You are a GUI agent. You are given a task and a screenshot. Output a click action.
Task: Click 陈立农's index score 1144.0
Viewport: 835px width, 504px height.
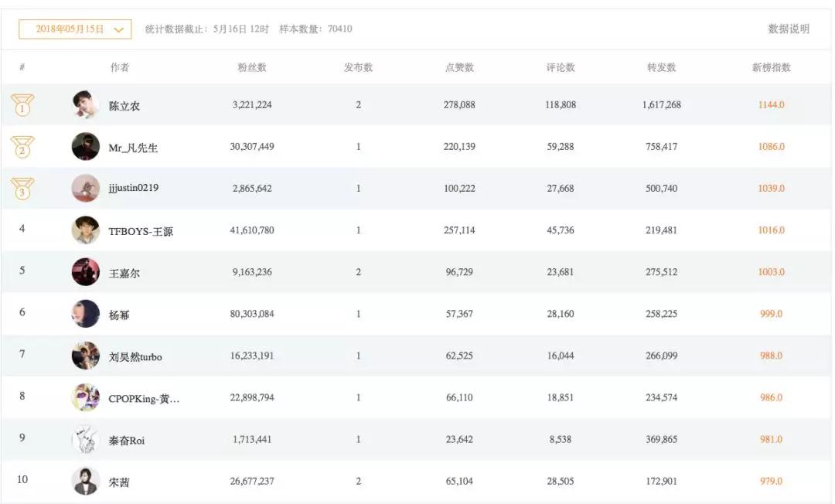click(x=771, y=105)
